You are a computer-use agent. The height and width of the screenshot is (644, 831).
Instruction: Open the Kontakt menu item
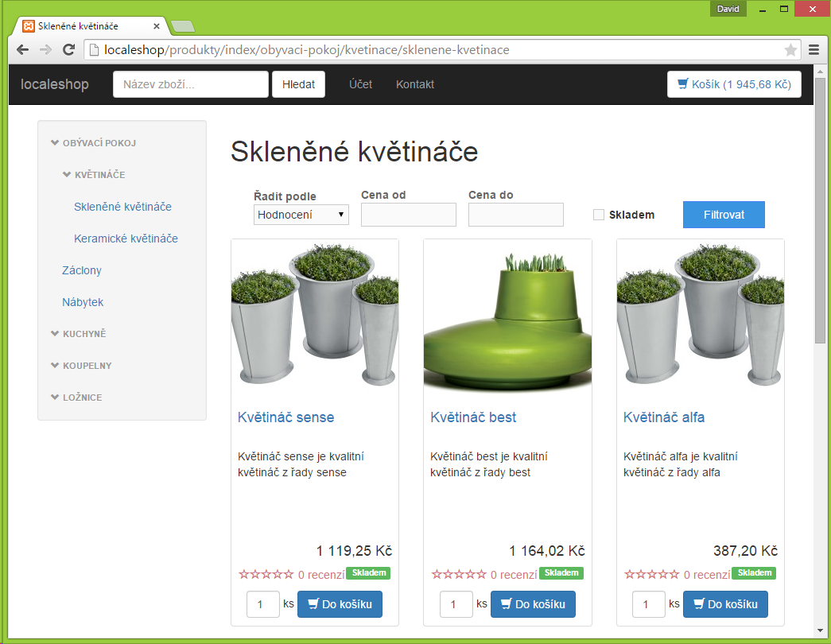pos(414,83)
